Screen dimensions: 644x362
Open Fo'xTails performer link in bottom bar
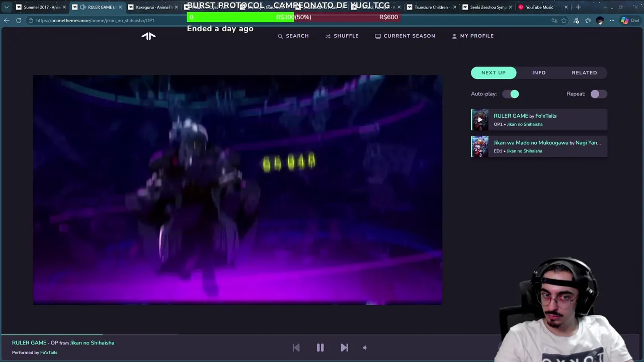pyautogui.click(x=49, y=352)
